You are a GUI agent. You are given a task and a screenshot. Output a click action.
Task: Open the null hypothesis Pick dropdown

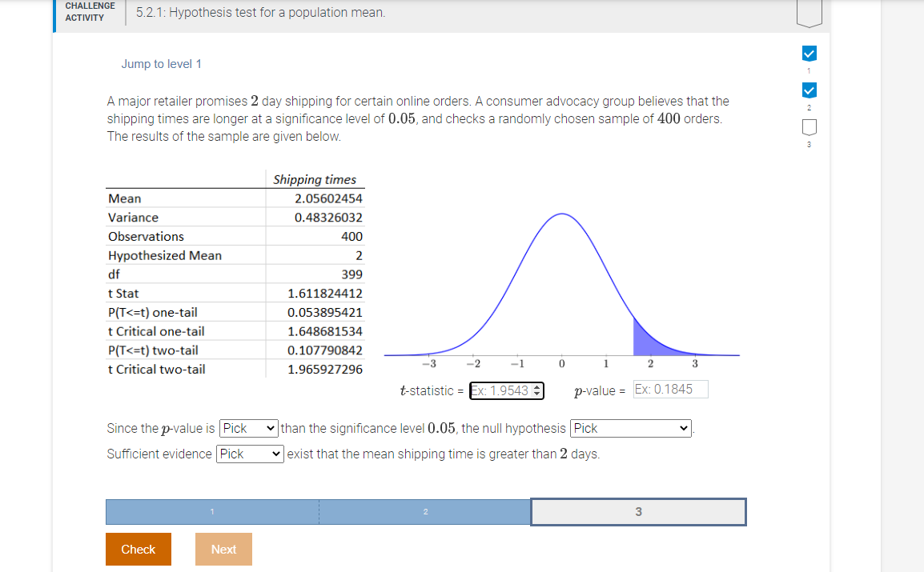click(630, 428)
